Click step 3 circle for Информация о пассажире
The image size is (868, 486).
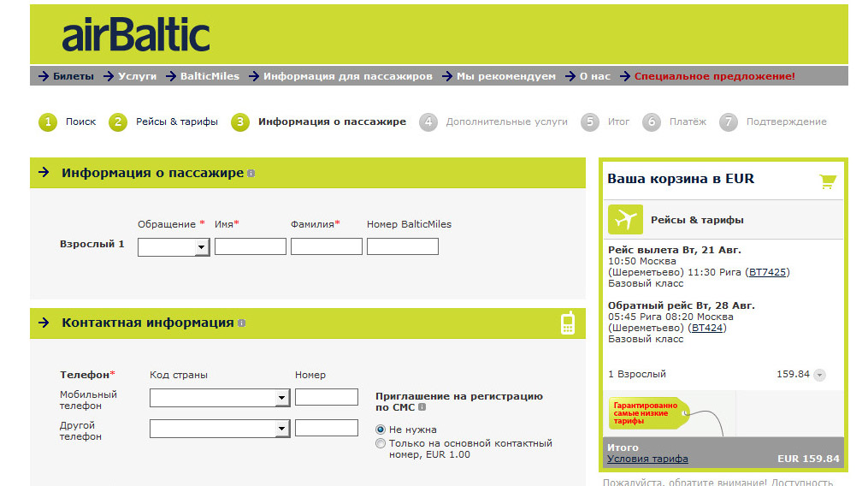[x=239, y=121]
